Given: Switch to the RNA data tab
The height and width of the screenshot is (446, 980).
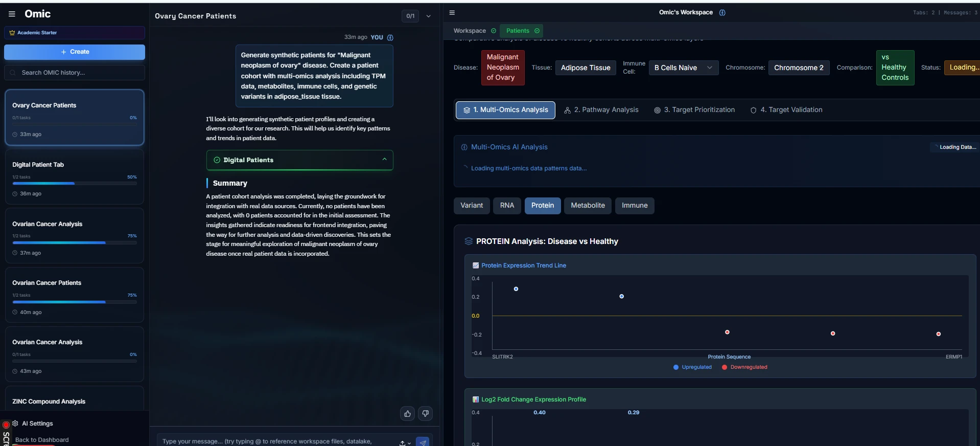Looking at the screenshot, I should 507,206.
